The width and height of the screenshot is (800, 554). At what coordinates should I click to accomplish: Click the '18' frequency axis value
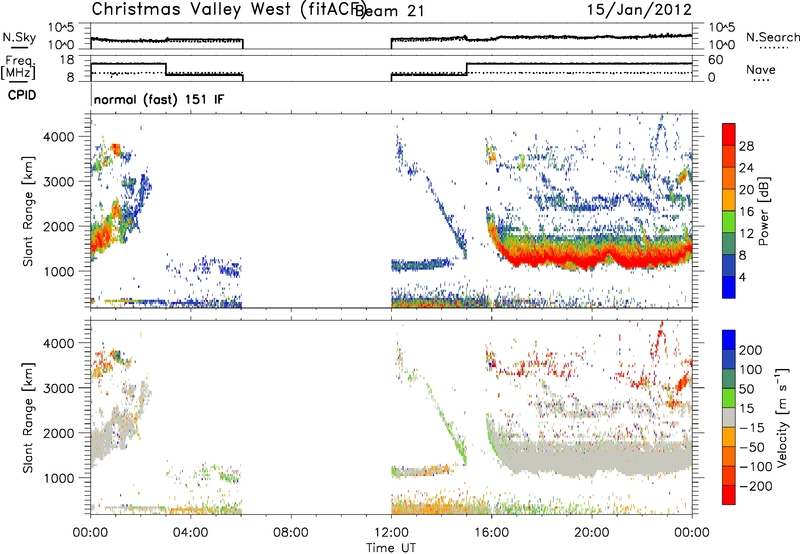click(x=67, y=60)
